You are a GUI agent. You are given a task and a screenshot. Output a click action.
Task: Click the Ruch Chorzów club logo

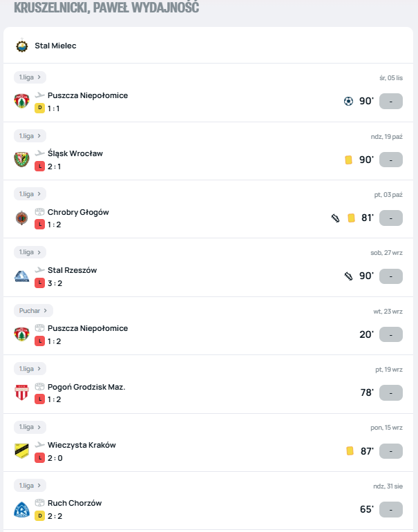pos(21,510)
